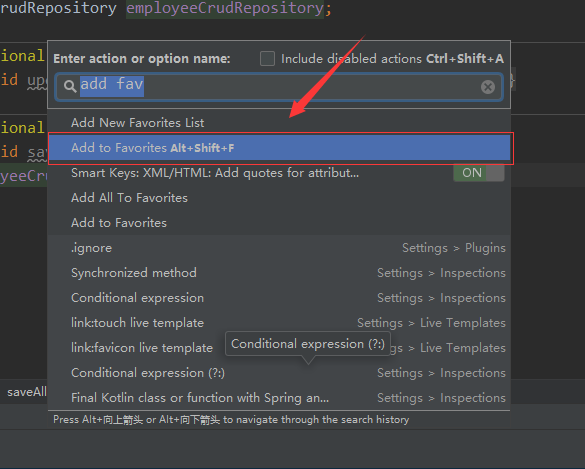Image resolution: width=585 pixels, height=469 pixels.
Task: Click the saveAll breadcrumb item
Action: tap(27, 392)
